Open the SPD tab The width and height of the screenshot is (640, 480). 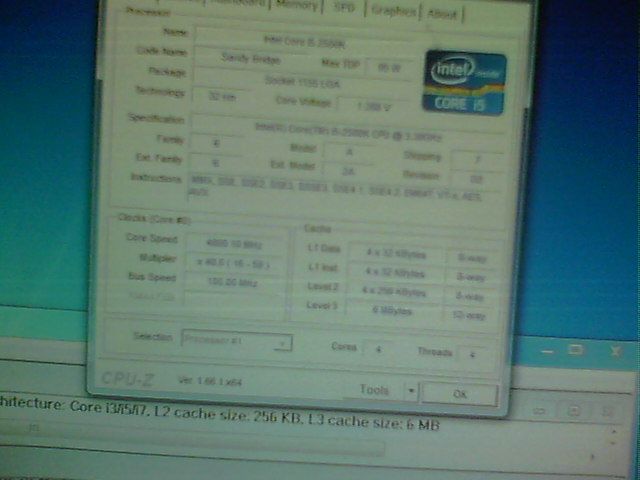click(x=344, y=7)
